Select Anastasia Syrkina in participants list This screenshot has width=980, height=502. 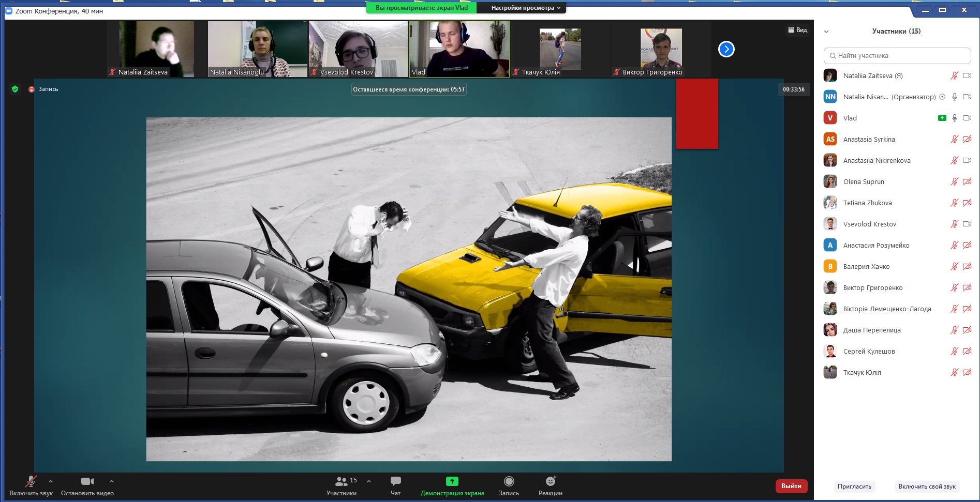click(869, 139)
